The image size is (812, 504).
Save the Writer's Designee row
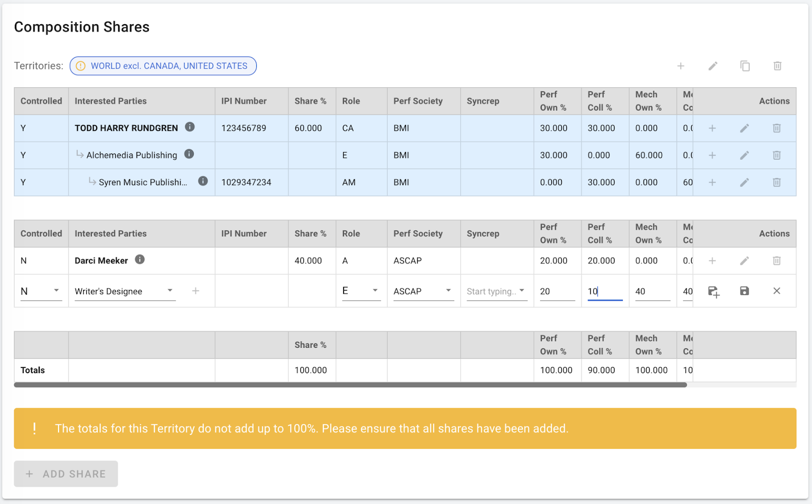(744, 291)
